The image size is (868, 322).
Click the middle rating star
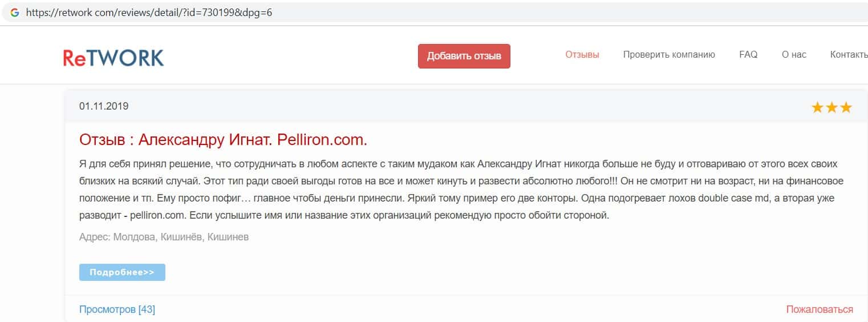[832, 107]
